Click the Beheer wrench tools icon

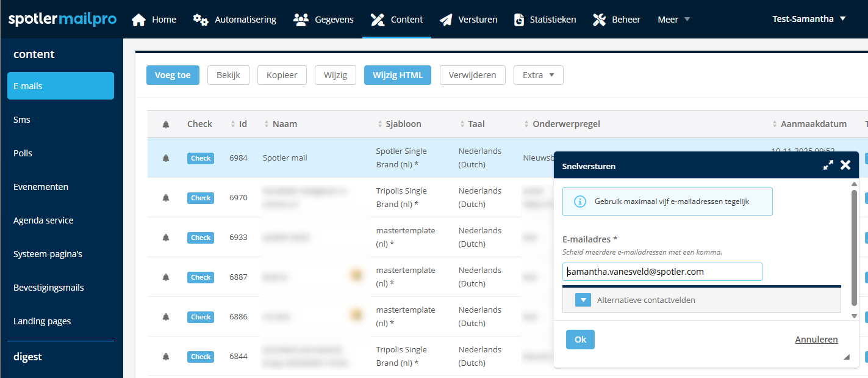point(599,20)
